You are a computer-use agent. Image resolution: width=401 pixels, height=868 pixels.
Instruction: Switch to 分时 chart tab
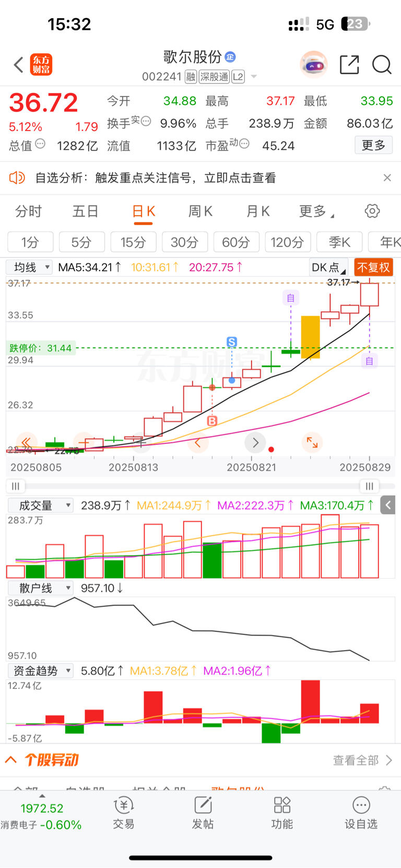[x=28, y=211]
